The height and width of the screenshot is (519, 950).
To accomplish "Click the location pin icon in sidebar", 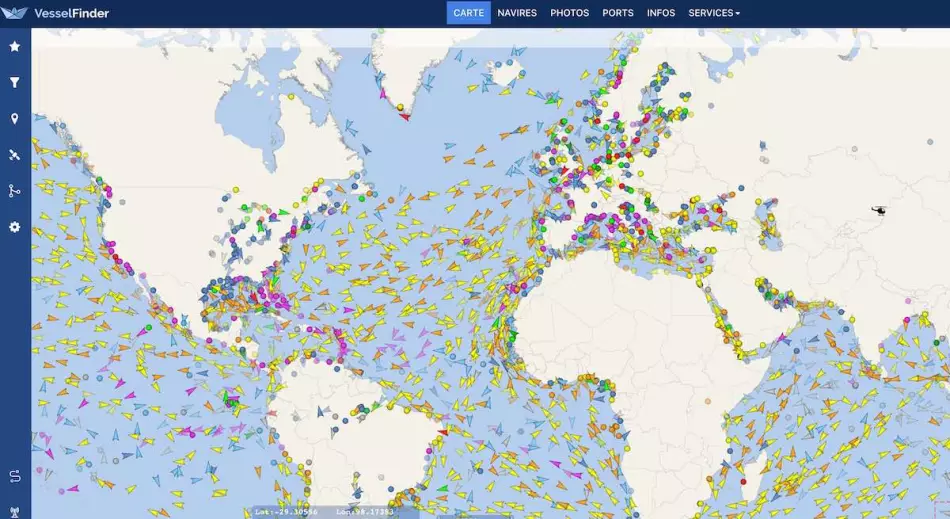I will [15, 119].
